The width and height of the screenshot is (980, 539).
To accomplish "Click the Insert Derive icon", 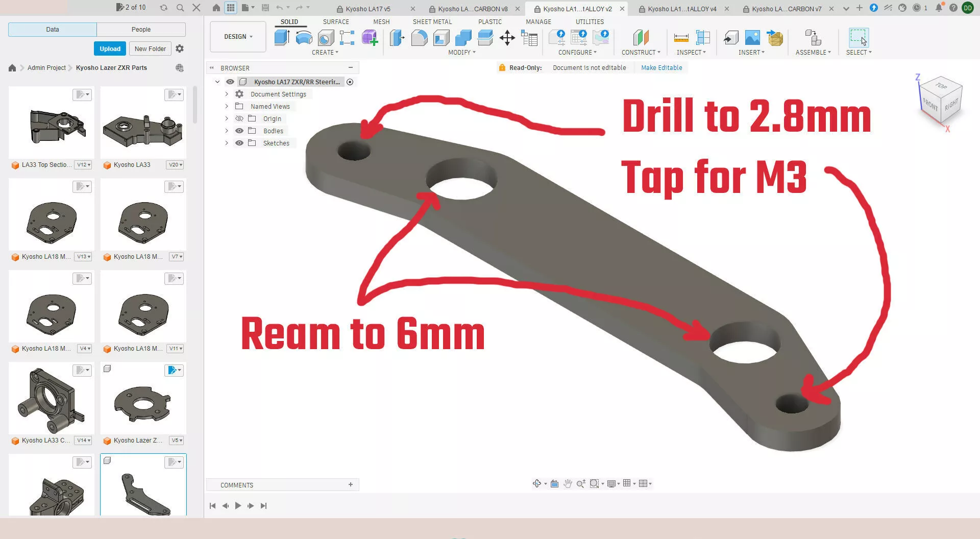I will pyautogui.click(x=731, y=38).
